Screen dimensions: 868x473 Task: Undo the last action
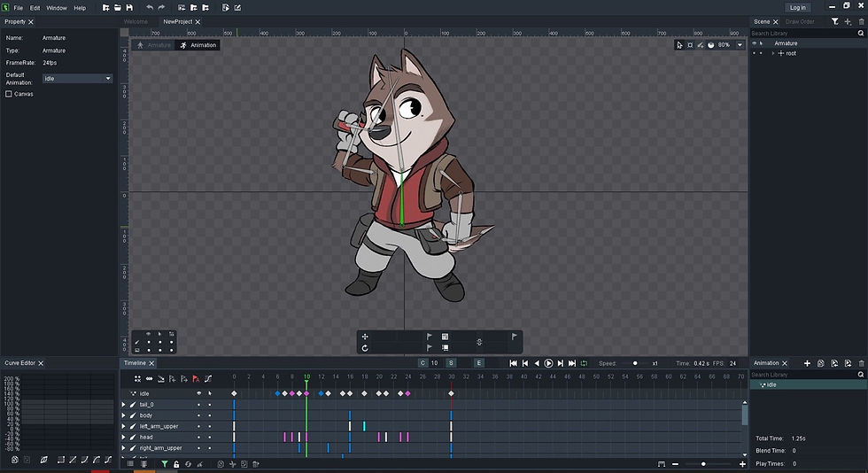pyautogui.click(x=150, y=8)
